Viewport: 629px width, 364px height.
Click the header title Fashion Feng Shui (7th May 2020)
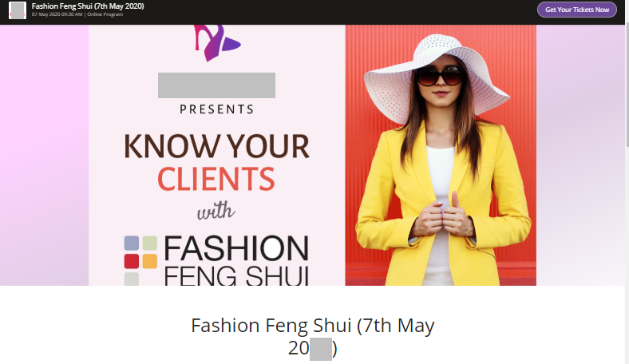(88, 6)
